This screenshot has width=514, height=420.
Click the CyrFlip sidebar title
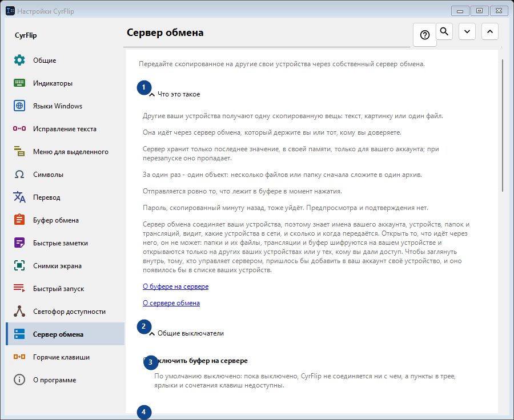tap(26, 35)
